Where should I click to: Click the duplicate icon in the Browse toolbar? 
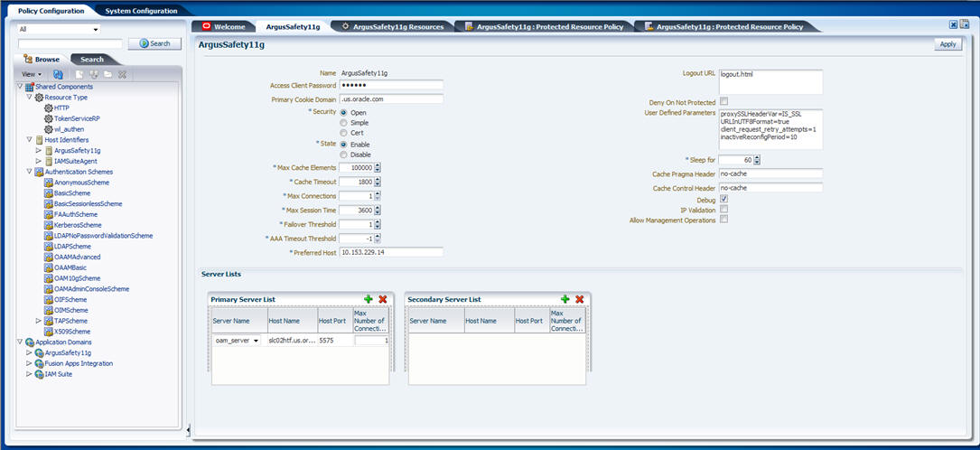pos(94,74)
